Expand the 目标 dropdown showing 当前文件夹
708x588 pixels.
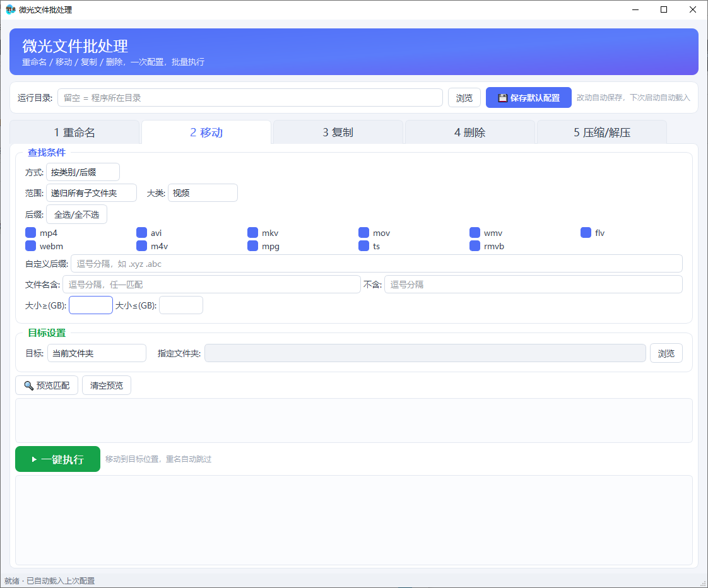(97, 353)
